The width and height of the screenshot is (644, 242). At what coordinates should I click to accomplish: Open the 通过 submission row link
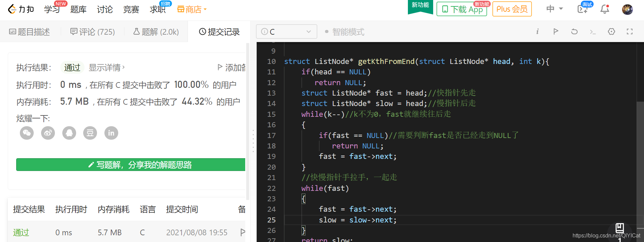21,233
